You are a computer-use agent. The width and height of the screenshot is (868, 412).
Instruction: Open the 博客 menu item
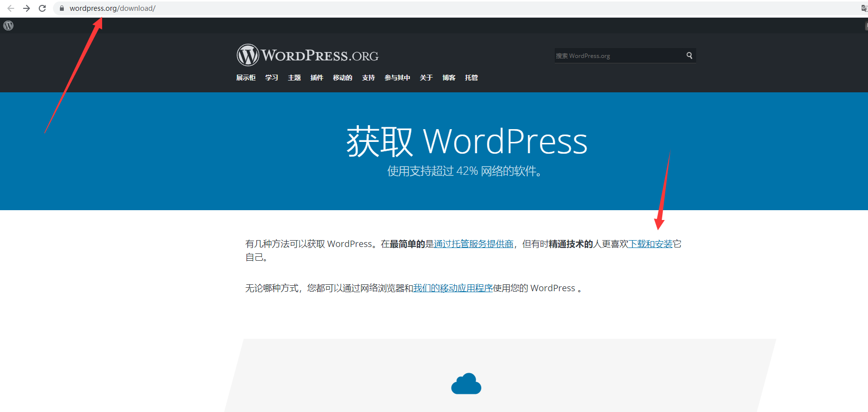pos(449,78)
